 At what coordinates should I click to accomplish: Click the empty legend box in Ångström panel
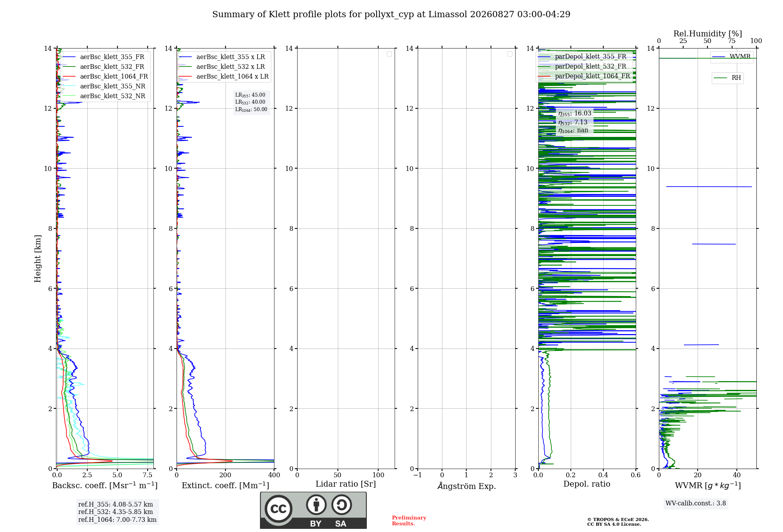510,54
